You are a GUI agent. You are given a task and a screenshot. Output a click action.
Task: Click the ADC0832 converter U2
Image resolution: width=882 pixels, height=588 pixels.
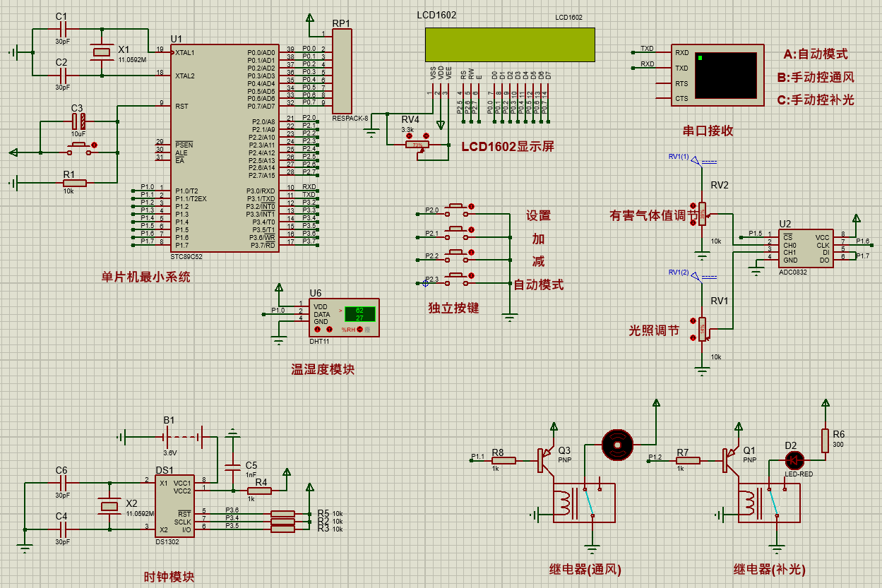point(806,248)
